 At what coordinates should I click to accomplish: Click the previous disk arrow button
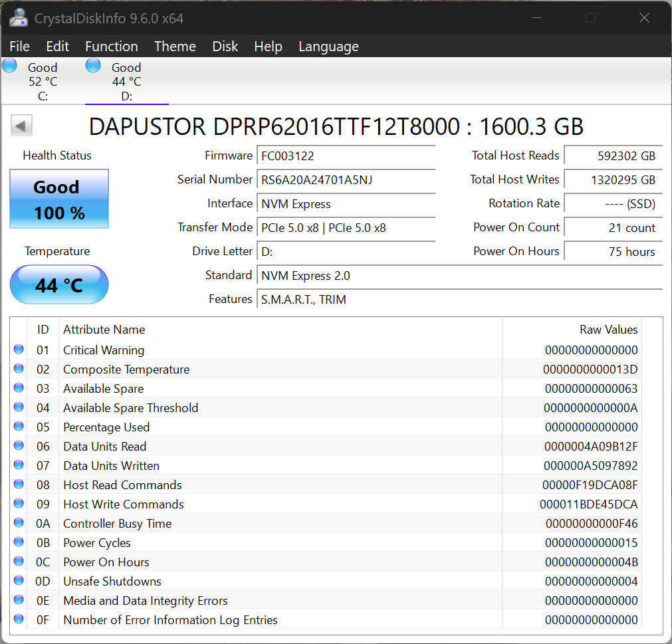click(x=22, y=126)
